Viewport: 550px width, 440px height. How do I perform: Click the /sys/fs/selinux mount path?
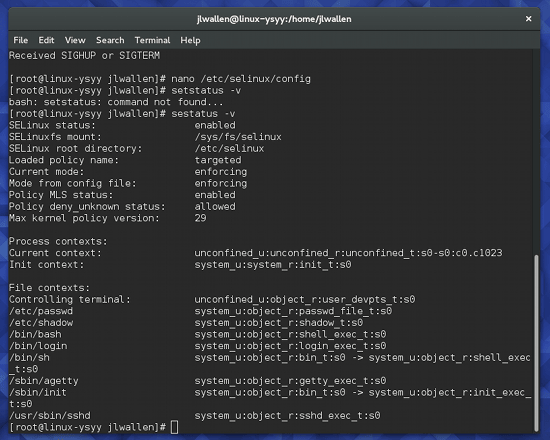coord(238,137)
